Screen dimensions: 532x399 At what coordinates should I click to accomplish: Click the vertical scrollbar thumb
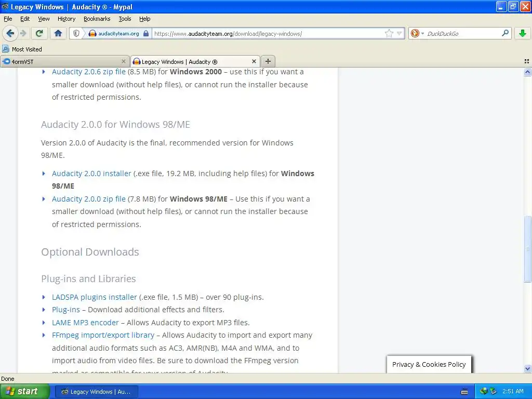tap(527, 249)
